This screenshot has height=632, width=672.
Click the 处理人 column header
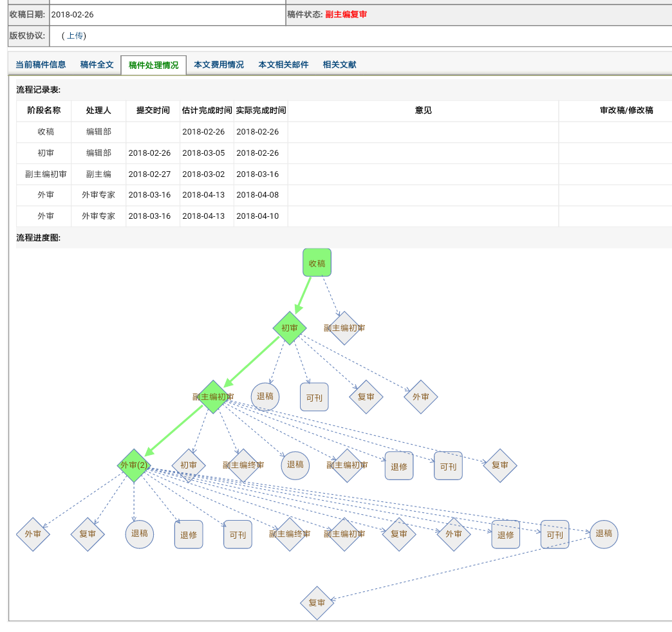[98, 111]
